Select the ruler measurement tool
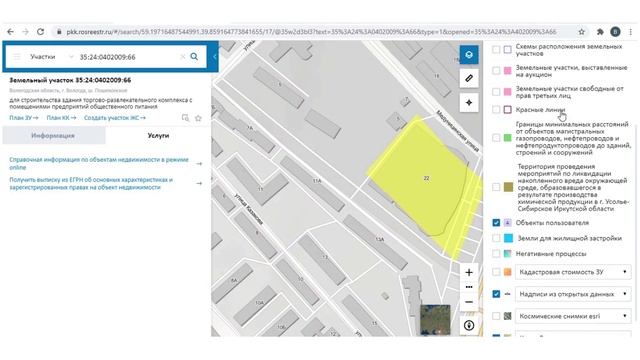Viewport: 640px width, 360px height. click(x=469, y=78)
